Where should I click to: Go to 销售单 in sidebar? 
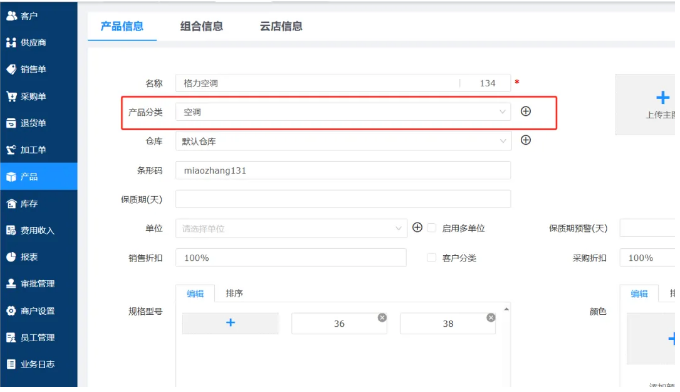click(x=39, y=69)
